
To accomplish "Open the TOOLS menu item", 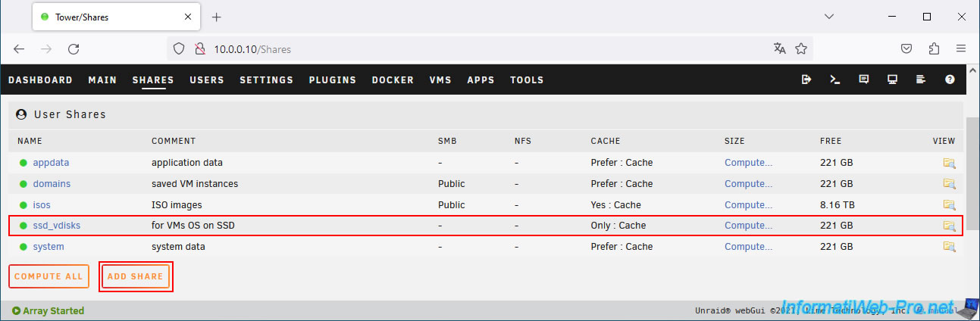I will pos(527,79).
